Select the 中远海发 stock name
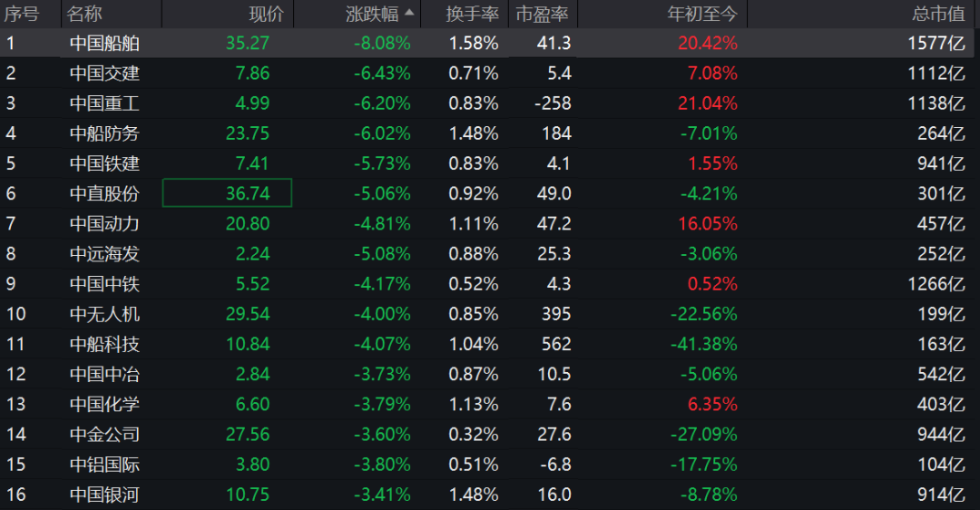 [104, 254]
